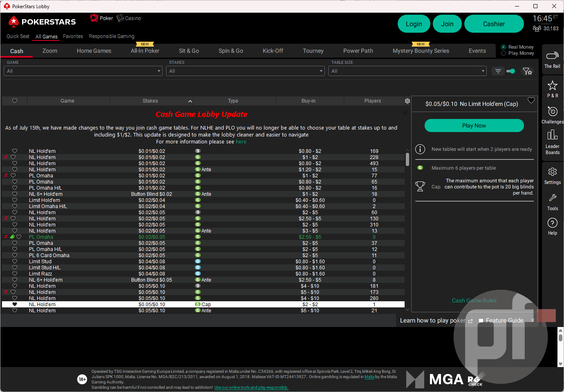Favorite the PL 6 Card Omaha heart
Viewport: 564px width, 392px height.
pos(15,255)
